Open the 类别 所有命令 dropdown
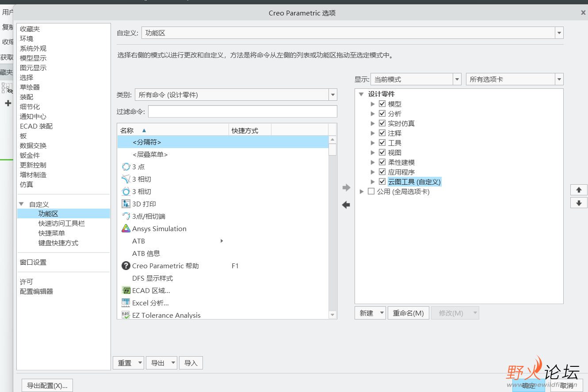 [333, 95]
